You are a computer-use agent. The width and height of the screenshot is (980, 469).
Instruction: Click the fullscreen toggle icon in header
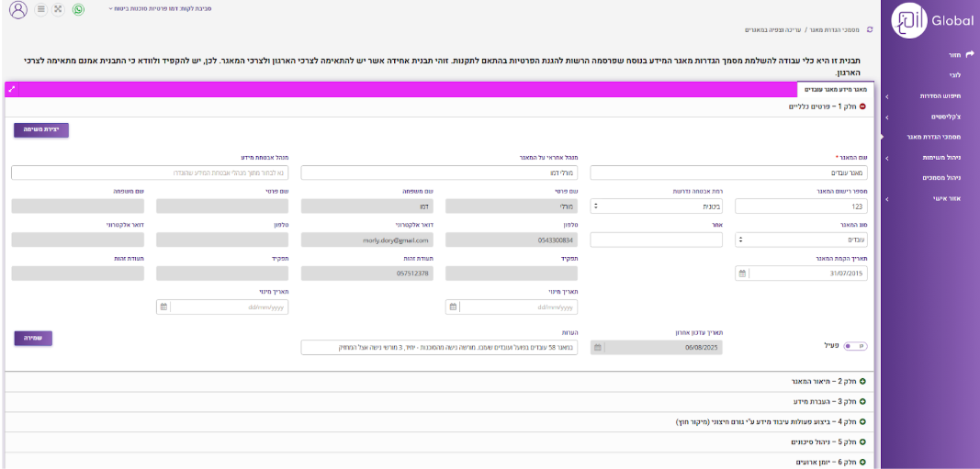point(59,9)
